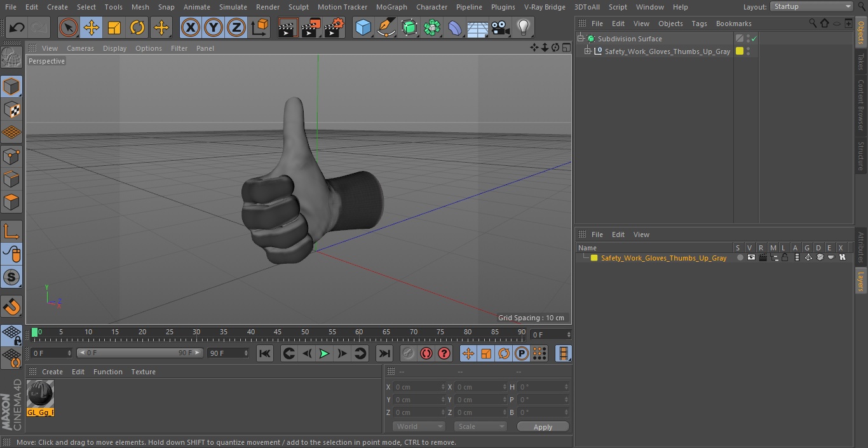Viewport: 868px width, 448px height.
Task: Open material Texture menu
Action: (143, 372)
